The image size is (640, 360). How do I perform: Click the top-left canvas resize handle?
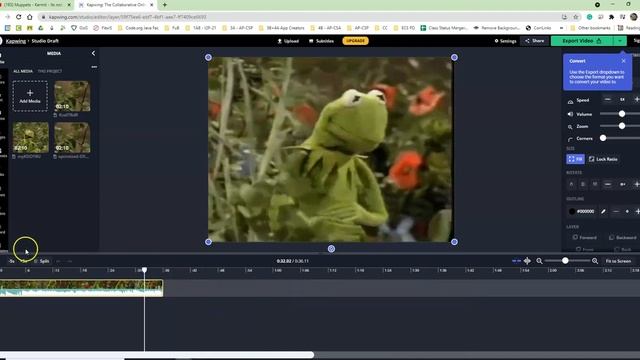(x=208, y=58)
